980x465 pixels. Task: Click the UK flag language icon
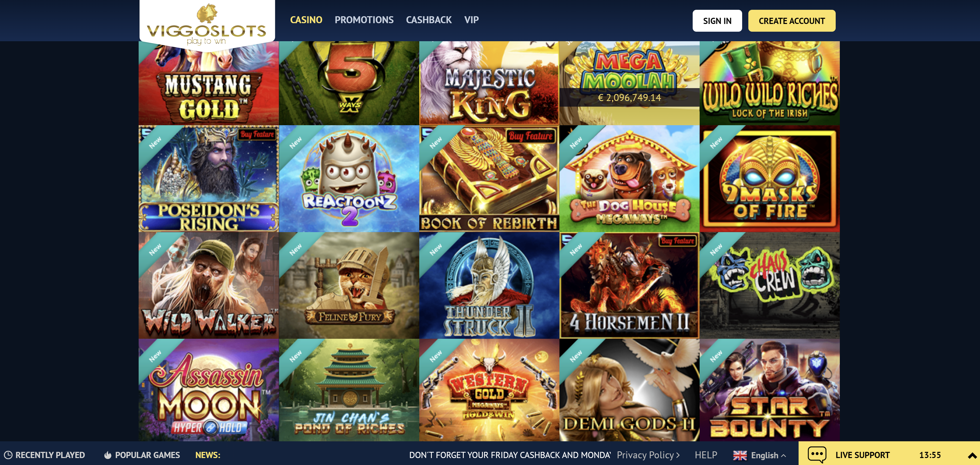point(740,455)
